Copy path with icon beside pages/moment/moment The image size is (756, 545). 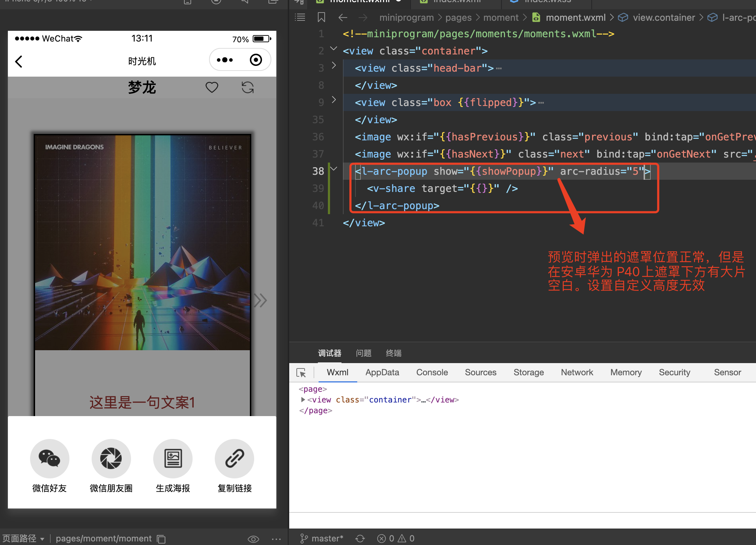[161, 539]
